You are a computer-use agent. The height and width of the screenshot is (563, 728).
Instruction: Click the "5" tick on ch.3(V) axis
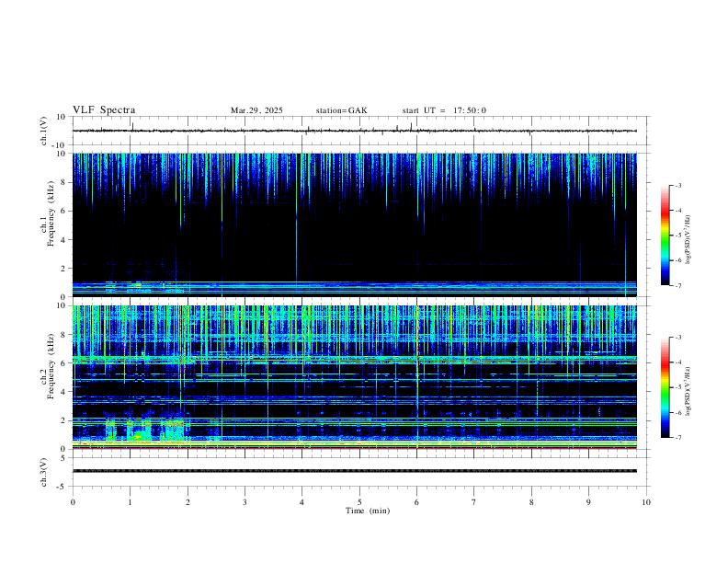point(64,458)
